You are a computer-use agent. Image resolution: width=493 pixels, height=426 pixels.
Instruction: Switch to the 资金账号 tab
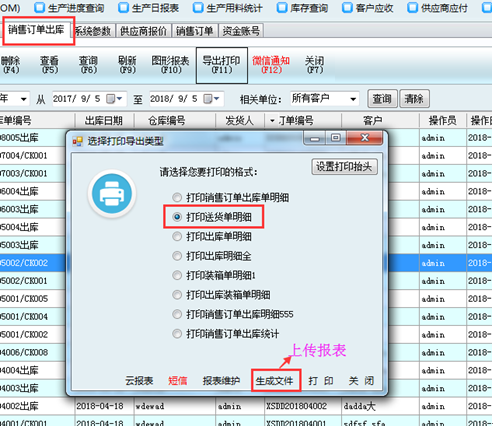241,31
